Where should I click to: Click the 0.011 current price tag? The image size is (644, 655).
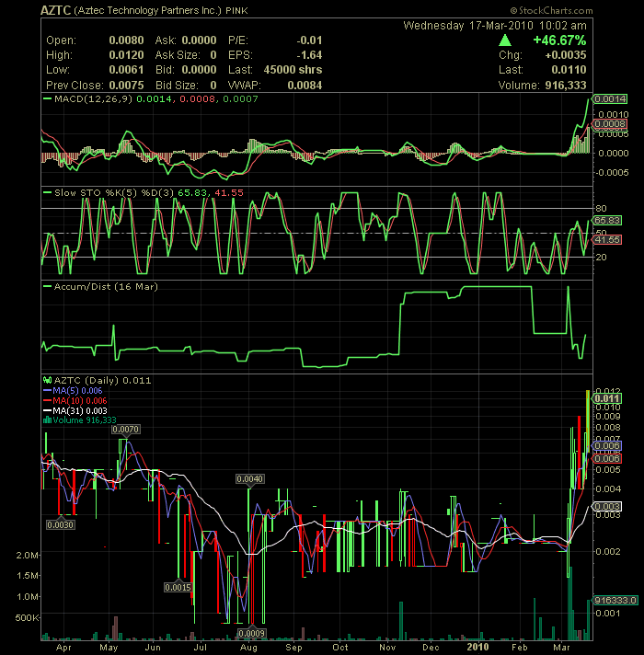coord(607,398)
